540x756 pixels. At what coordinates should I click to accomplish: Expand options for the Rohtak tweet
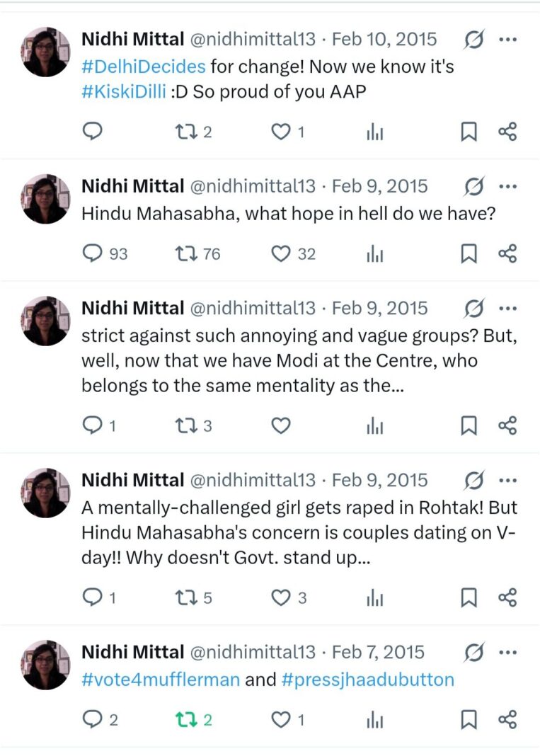507,481
